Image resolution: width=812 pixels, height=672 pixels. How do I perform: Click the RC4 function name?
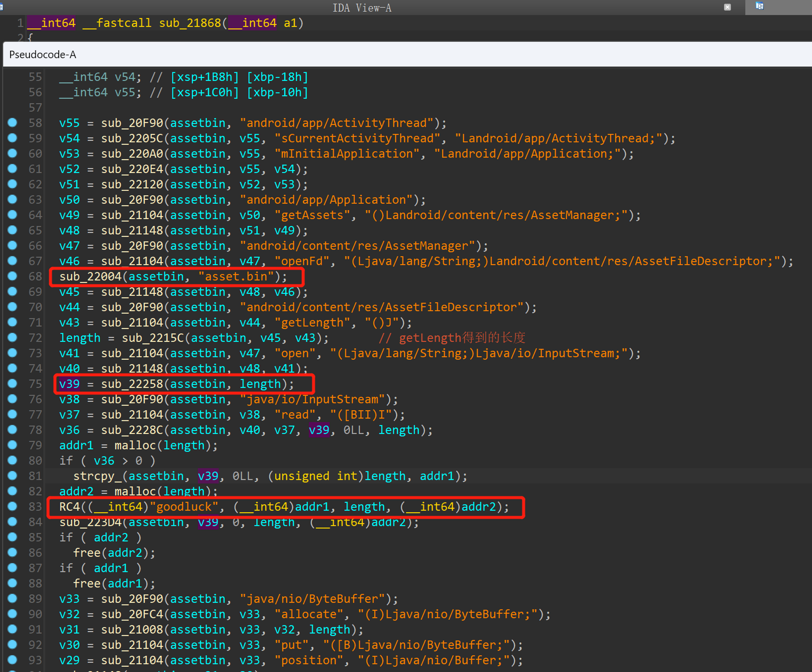pyautogui.click(x=69, y=507)
